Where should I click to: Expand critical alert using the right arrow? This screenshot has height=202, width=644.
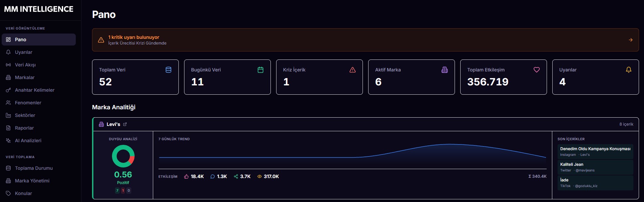coord(630,40)
